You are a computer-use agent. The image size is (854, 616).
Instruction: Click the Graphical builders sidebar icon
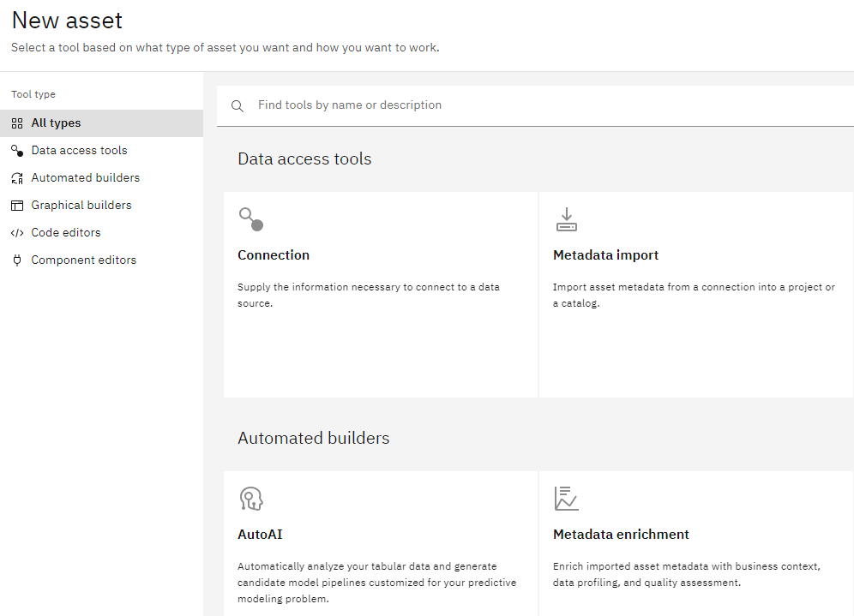(16, 206)
